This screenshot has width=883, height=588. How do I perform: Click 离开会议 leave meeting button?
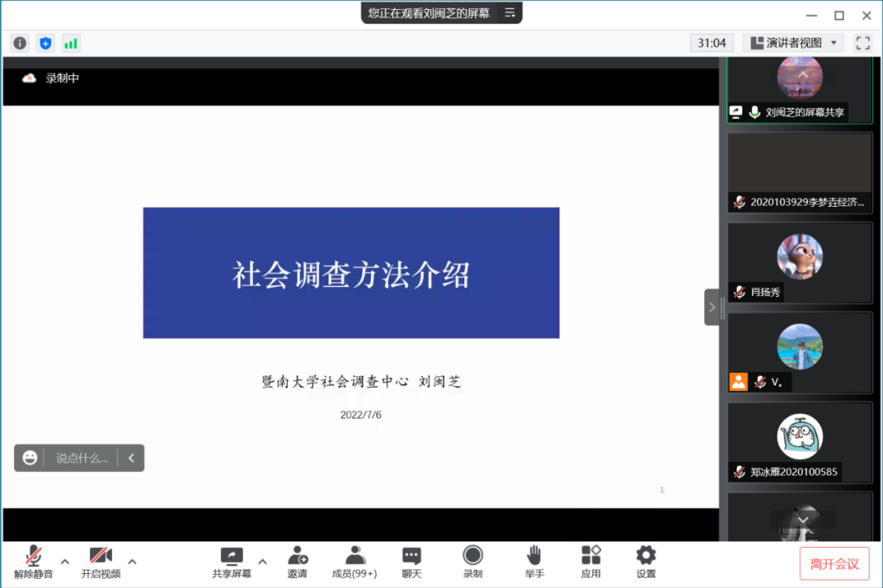(x=834, y=563)
